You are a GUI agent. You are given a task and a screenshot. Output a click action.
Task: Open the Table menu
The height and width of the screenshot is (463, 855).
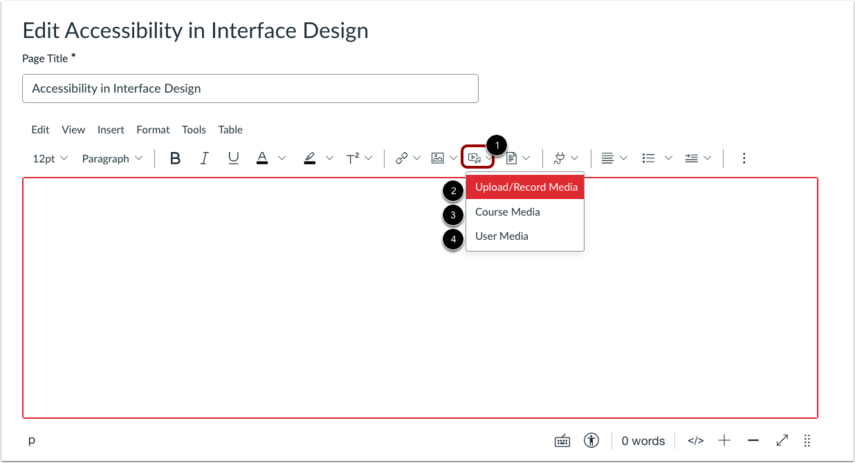pyautogui.click(x=230, y=130)
